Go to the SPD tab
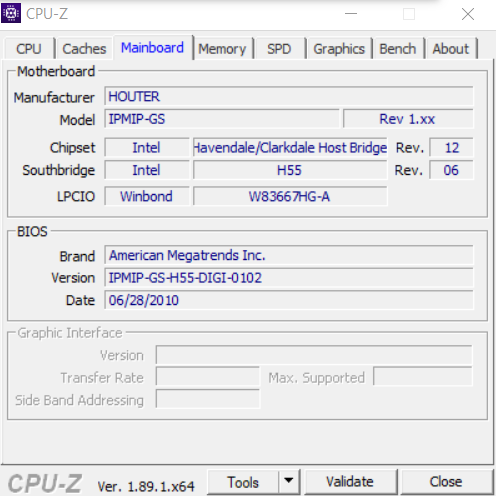Image resolution: width=496 pixels, height=496 pixels. click(x=279, y=49)
